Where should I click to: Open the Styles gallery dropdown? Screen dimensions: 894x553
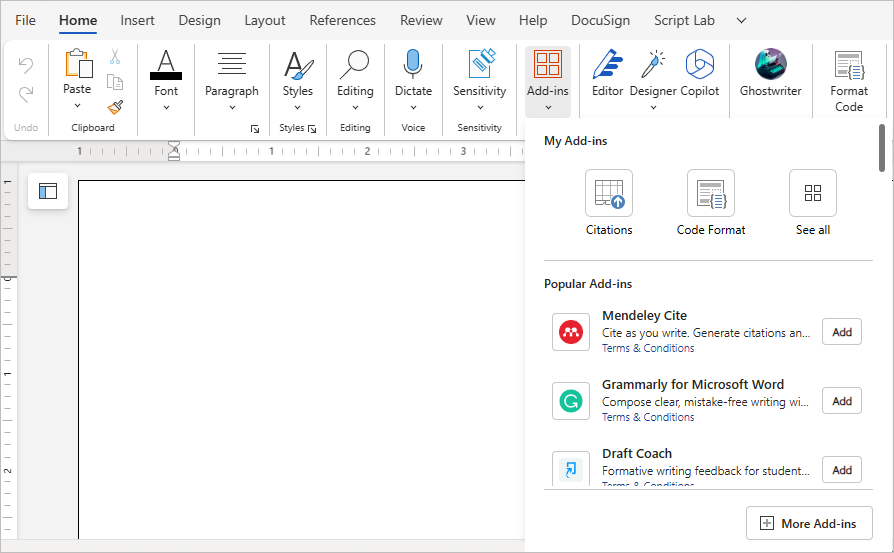pos(297,107)
